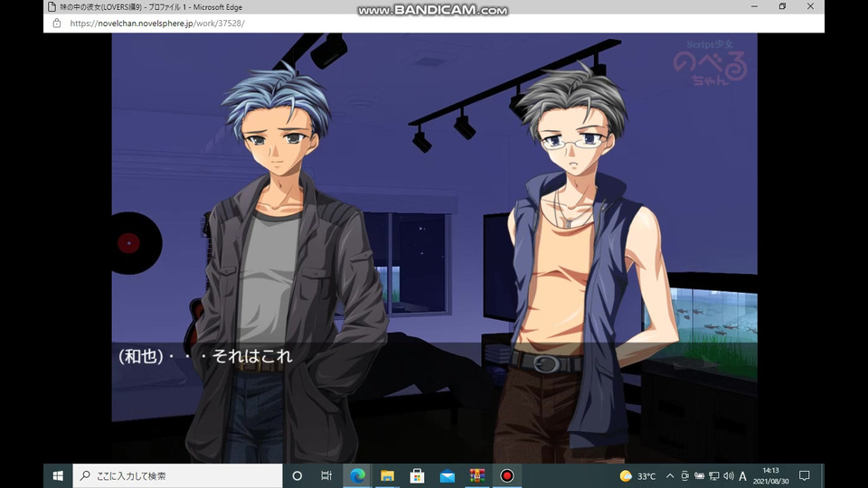Image resolution: width=868 pixels, height=488 pixels.
Task: Open the clock and date flyout
Action: point(770,476)
